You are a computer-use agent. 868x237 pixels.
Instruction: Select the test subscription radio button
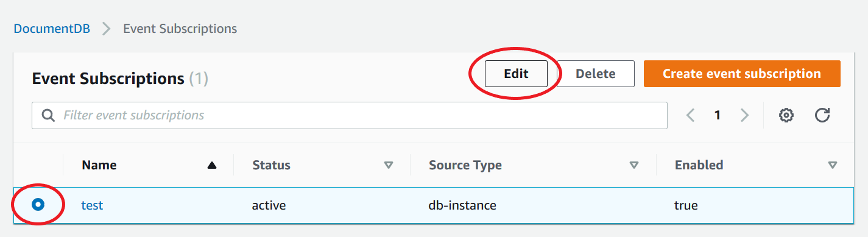[x=38, y=205]
